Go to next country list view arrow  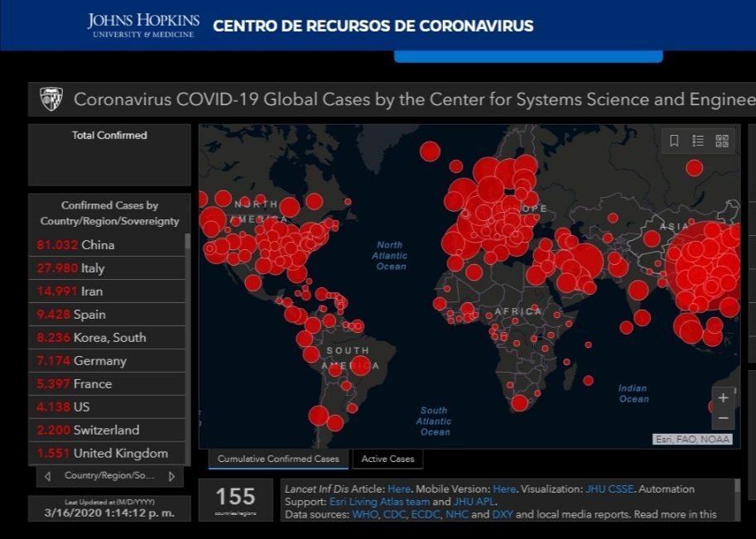(x=171, y=476)
